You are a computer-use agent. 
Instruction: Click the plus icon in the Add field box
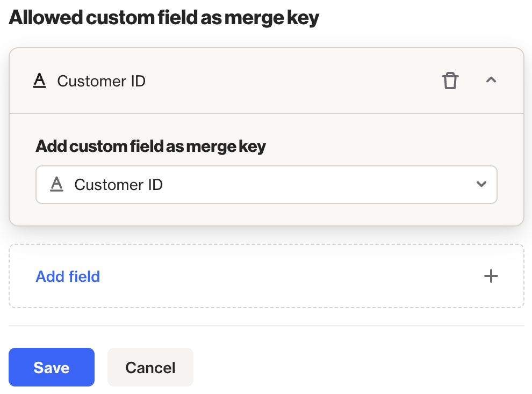[x=491, y=276]
